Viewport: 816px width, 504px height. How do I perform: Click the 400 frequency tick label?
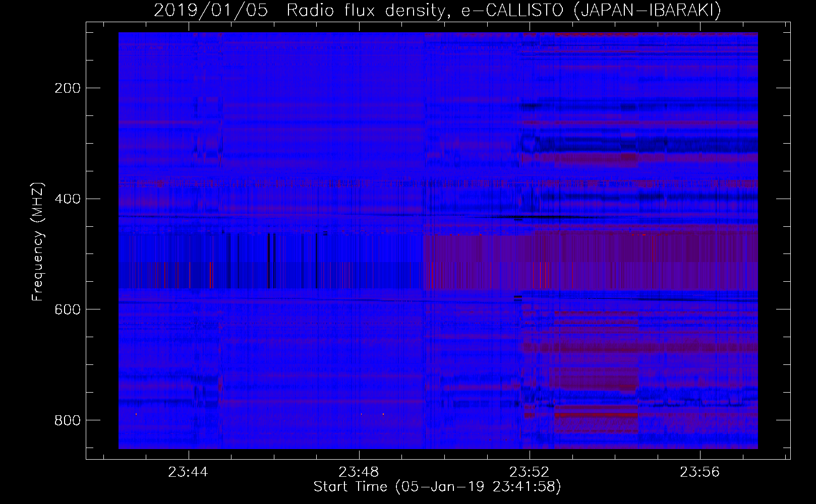click(68, 199)
